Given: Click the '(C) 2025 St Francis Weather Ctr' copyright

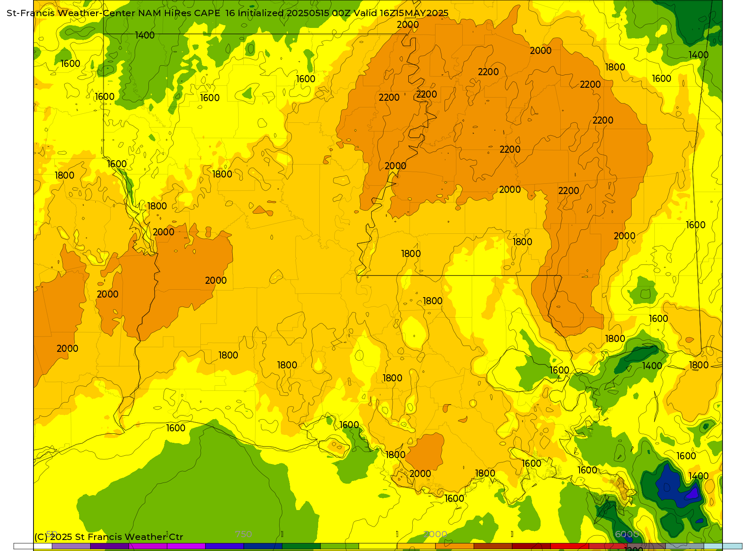Looking at the screenshot, I should tap(109, 537).
